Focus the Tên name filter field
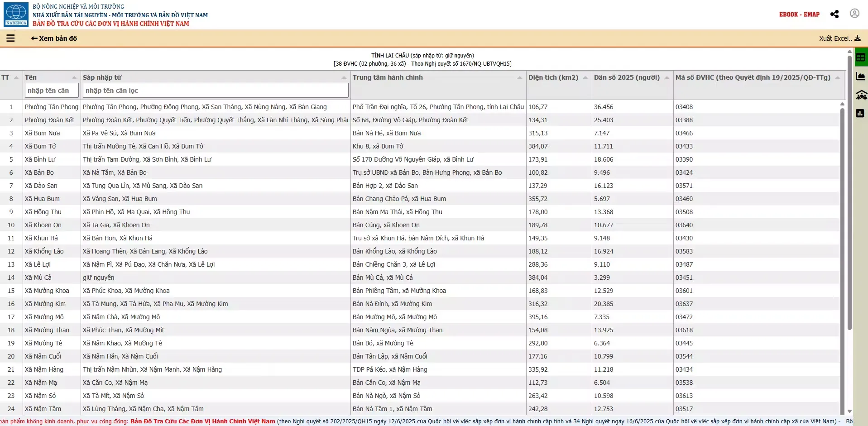This screenshot has width=868, height=426. click(52, 91)
